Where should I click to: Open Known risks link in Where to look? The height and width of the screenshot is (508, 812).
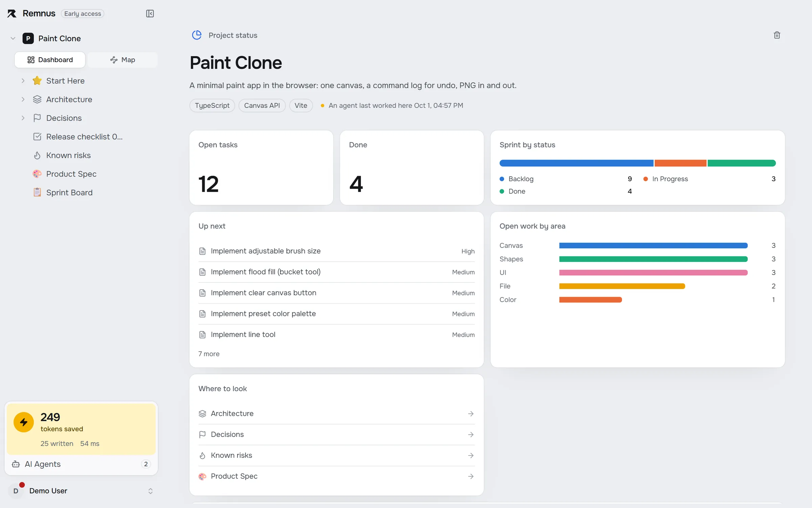pos(336,456)
